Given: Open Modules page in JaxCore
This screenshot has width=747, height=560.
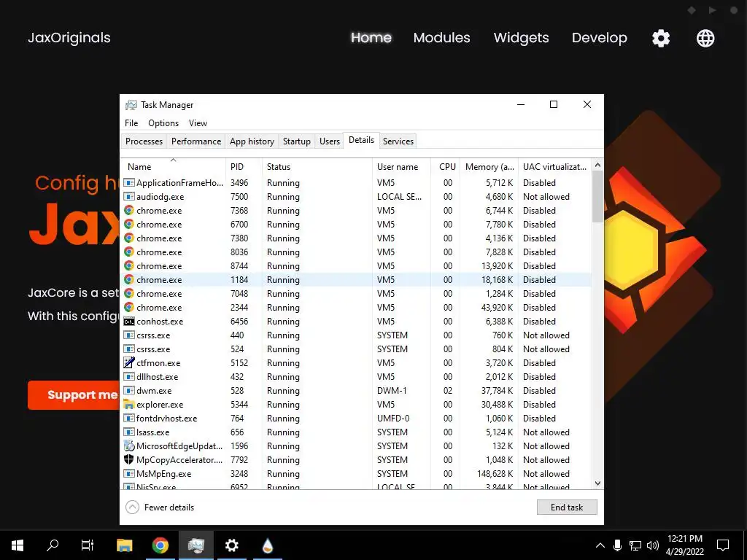Looking at the screenshot, I should point(441,38).
